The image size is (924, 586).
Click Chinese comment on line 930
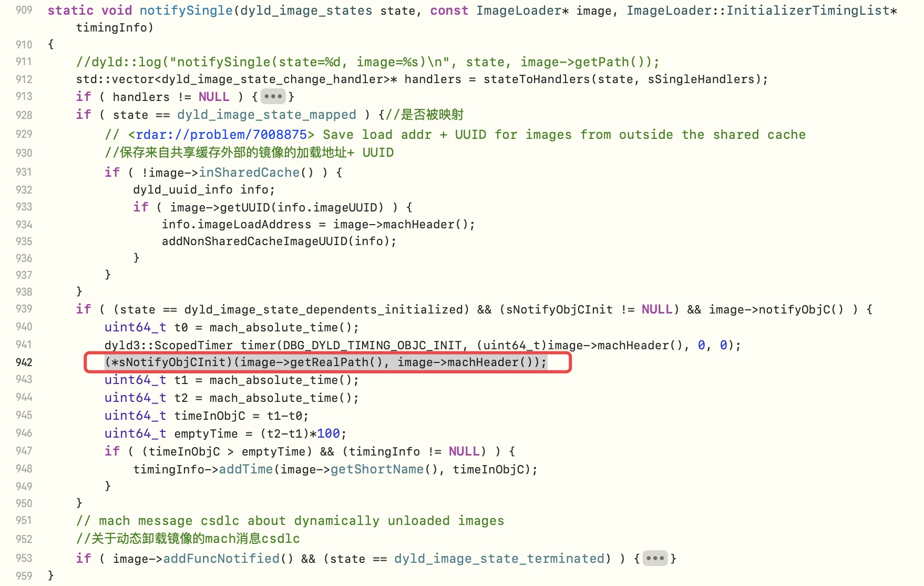click(249, 153)
